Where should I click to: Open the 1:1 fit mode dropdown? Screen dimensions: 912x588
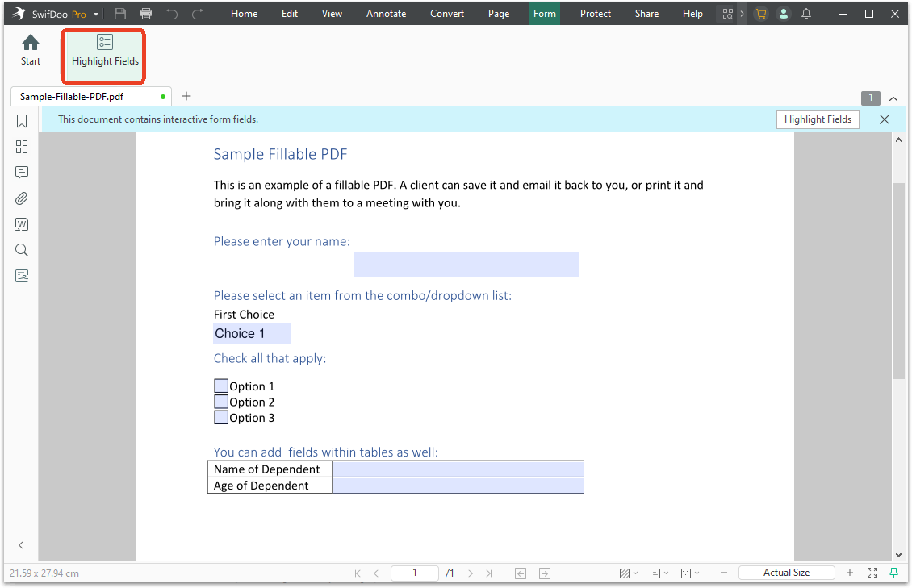(690, 573)
